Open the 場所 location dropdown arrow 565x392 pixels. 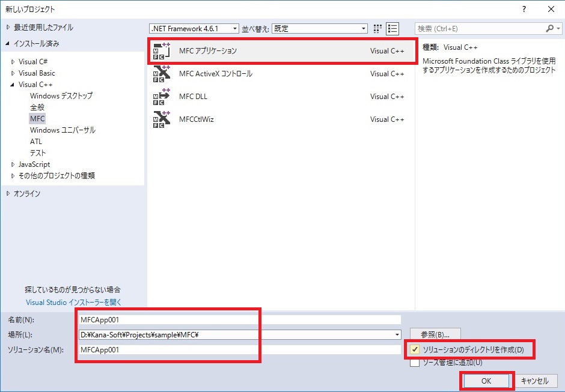coord(397,335)
